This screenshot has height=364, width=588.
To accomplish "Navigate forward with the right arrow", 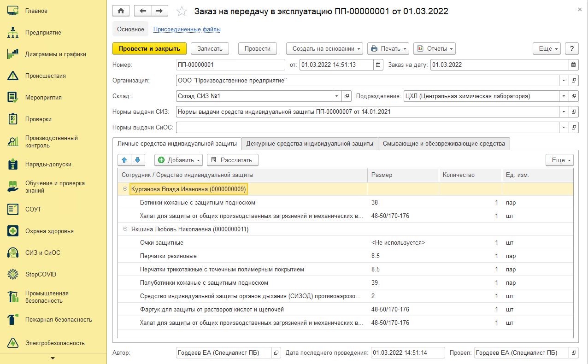I will click(x=159, y=11).
